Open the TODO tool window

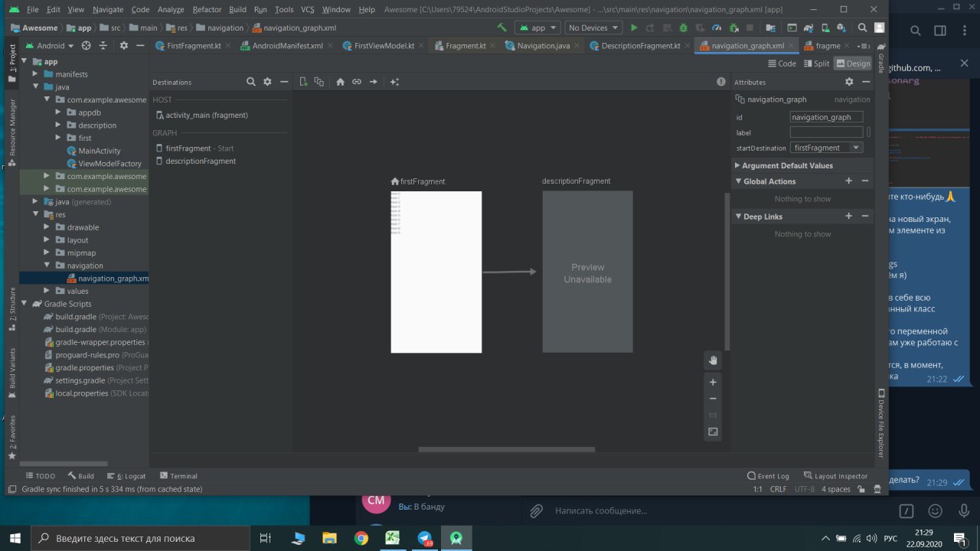[40, 476]
